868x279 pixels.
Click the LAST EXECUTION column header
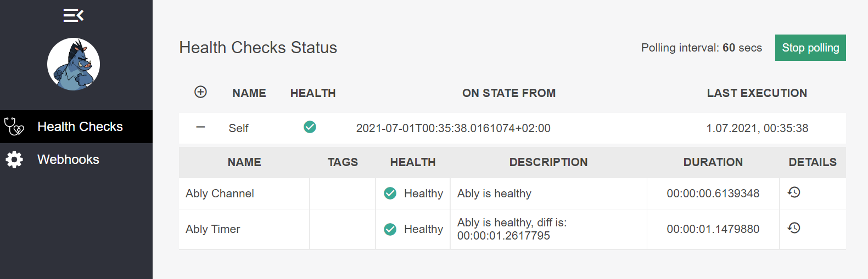tap(757, 93)
